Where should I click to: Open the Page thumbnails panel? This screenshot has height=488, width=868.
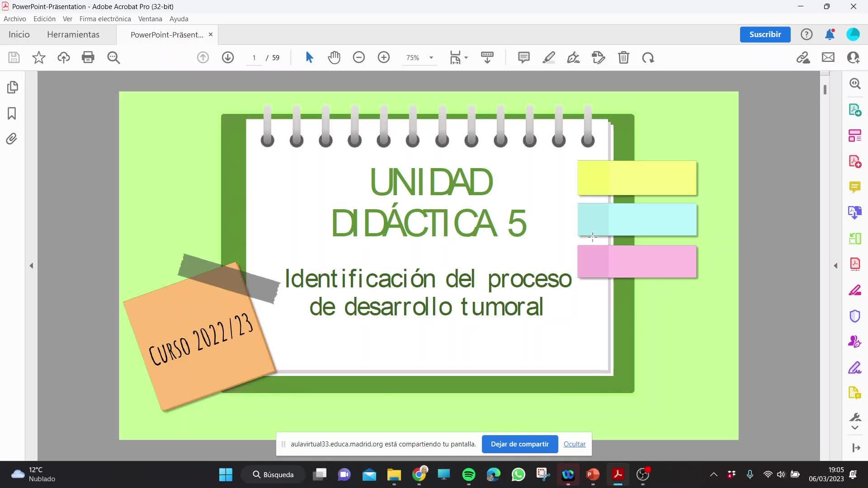tap(12, 87)
